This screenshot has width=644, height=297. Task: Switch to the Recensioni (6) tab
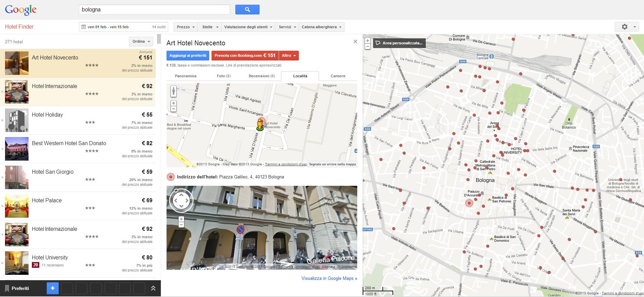click(x=262, y=76)
